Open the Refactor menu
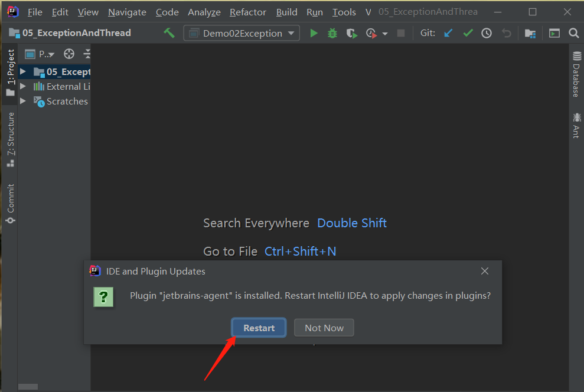This screenshot has width=584, height=392. (x=248, y=12)
